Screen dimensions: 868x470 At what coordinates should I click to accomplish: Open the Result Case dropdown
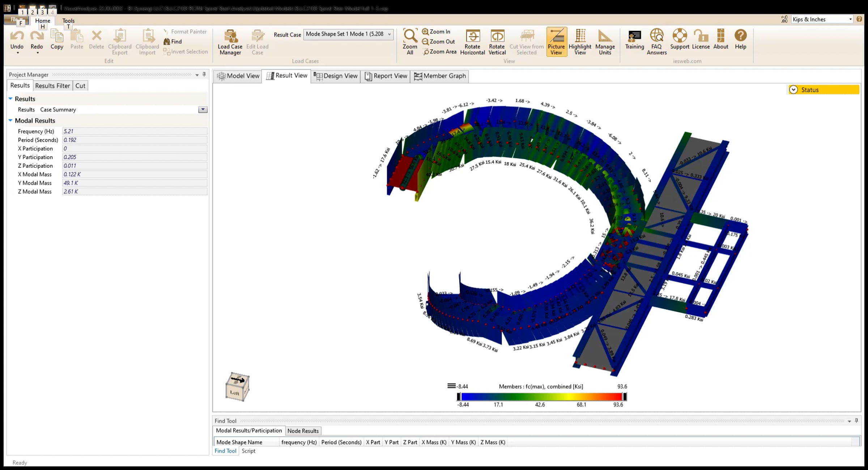tap(390, 34)
